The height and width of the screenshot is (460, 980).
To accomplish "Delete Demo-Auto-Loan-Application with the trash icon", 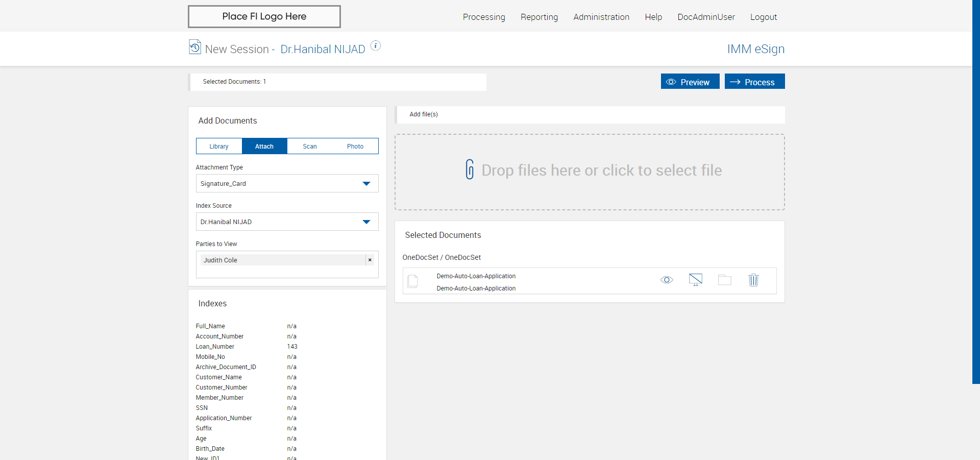I will (x=753, y=280).
